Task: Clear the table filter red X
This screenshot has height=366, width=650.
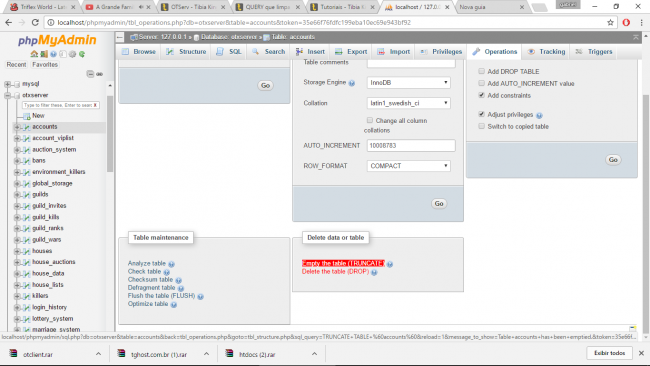Action: point(95,105)
